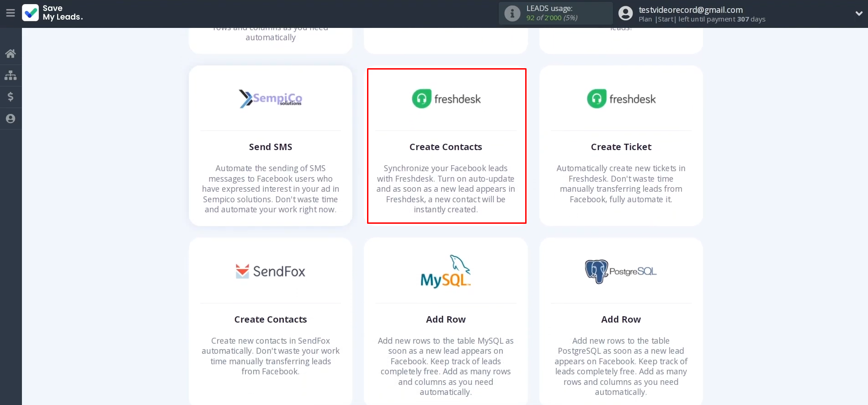Click the plan payment days text
The width and height of the screenshot is (868, 405).
click(702, 19)
